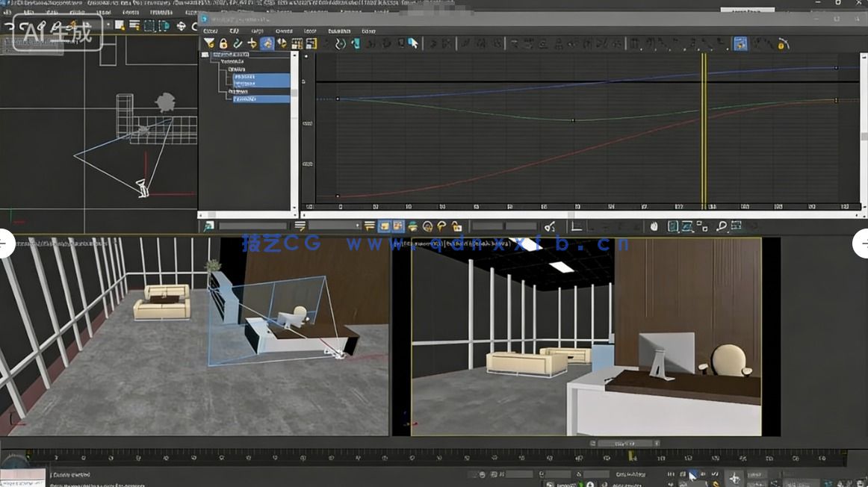Select the Filters icon in the Curve Editor toolbar

pos(208,43)
